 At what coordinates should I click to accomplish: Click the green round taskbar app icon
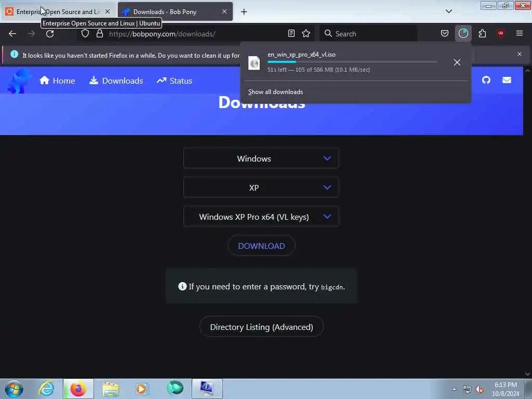point(175,388)
